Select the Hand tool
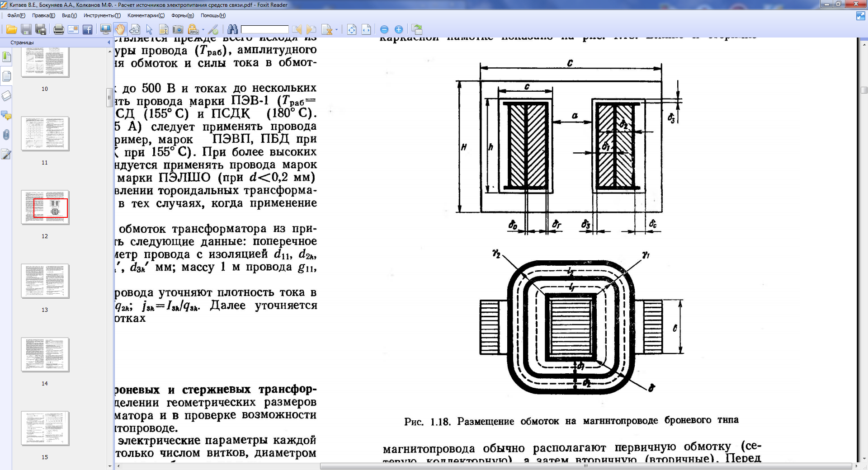 pos(120,30)
